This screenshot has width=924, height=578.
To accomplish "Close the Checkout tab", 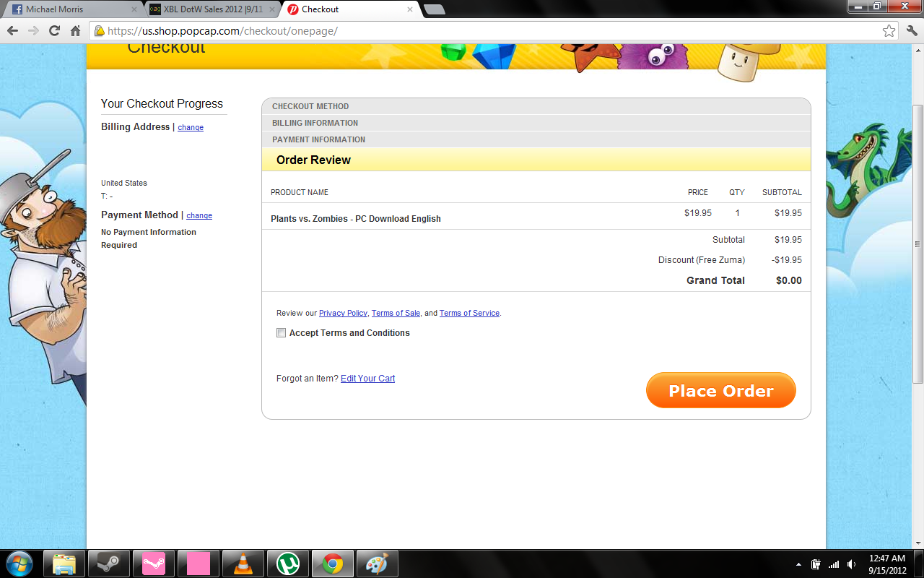I will (411, 9).
